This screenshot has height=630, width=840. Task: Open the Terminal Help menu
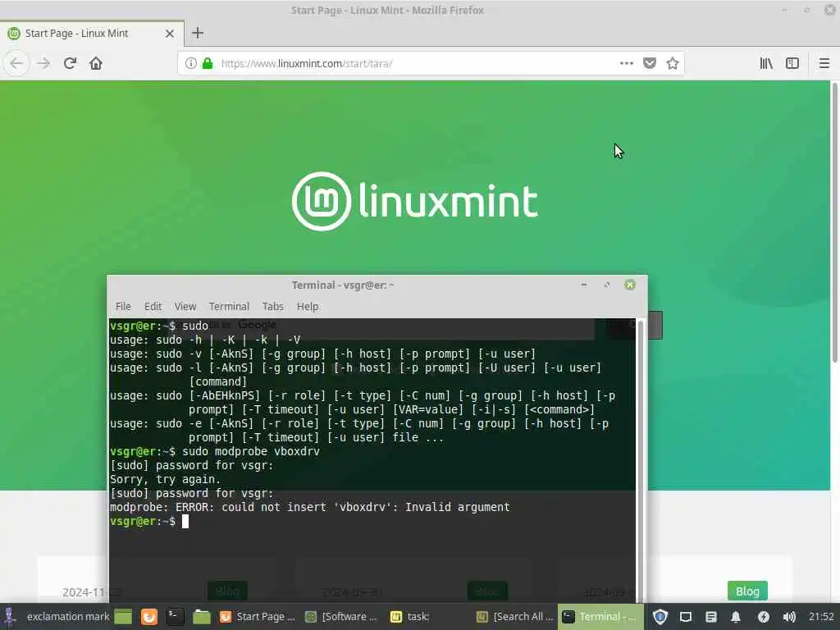(x=308, y=307)
